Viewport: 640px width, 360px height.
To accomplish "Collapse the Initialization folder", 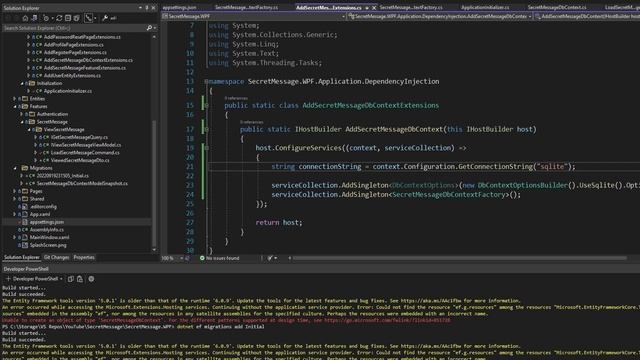I will (x=22, y=83).
